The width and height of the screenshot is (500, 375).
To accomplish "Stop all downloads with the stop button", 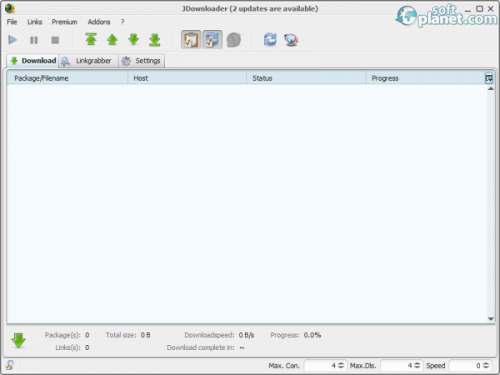I will click(55, 40).
